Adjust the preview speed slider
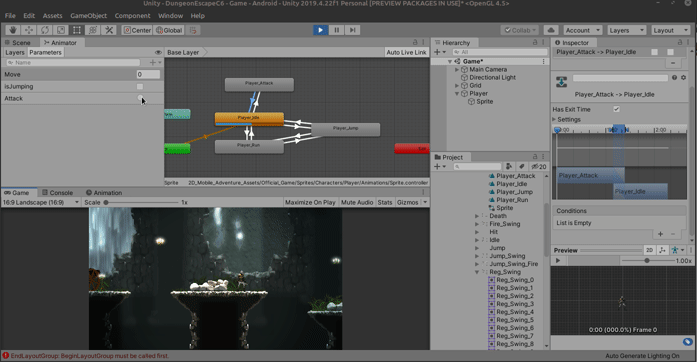Image resolution: width=697 pixels, height=362 pixels. coord(647,261)
